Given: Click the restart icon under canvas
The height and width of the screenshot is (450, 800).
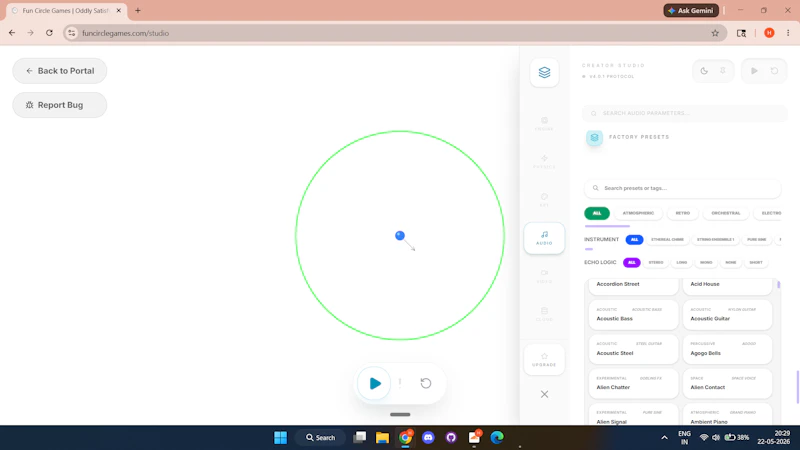Looking at the screenshot, I should (426, 383).
